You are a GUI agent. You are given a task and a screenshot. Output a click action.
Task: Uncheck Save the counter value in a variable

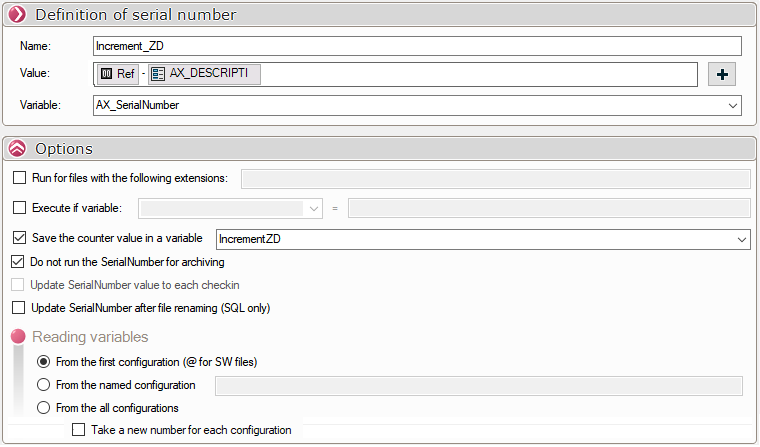[x=20, y=238]
